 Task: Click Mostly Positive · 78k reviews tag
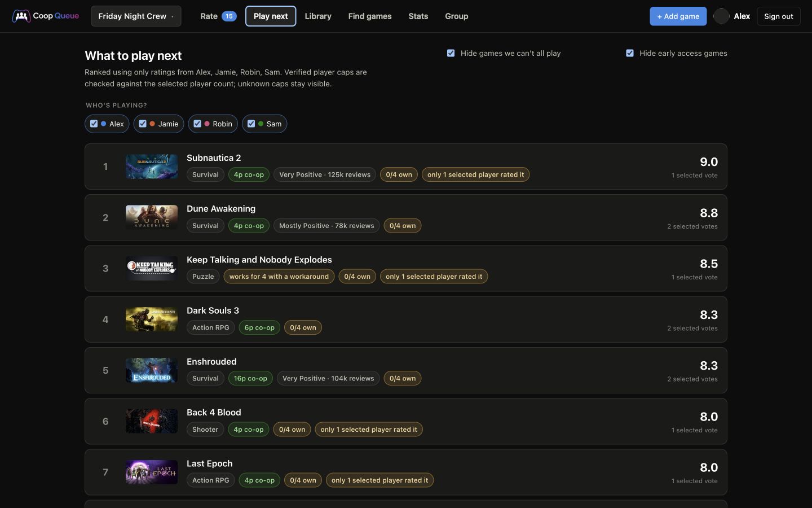(x=326, y=226)
